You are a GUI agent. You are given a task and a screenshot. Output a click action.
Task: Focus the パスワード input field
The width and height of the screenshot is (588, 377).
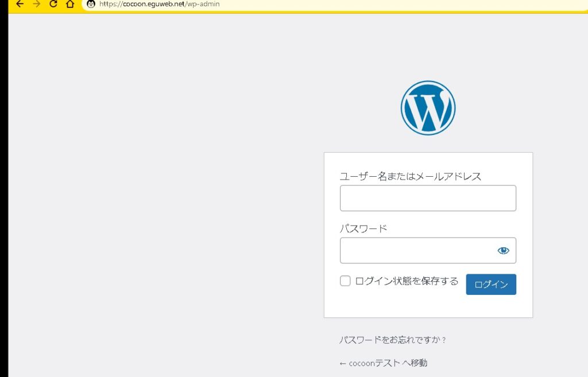[416, 250]
